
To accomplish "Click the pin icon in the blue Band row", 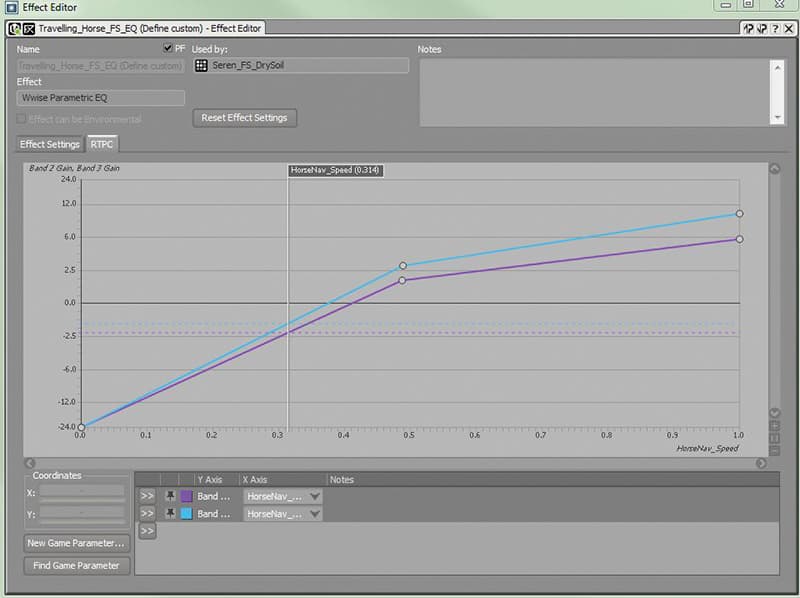I will tap(170, 513).
